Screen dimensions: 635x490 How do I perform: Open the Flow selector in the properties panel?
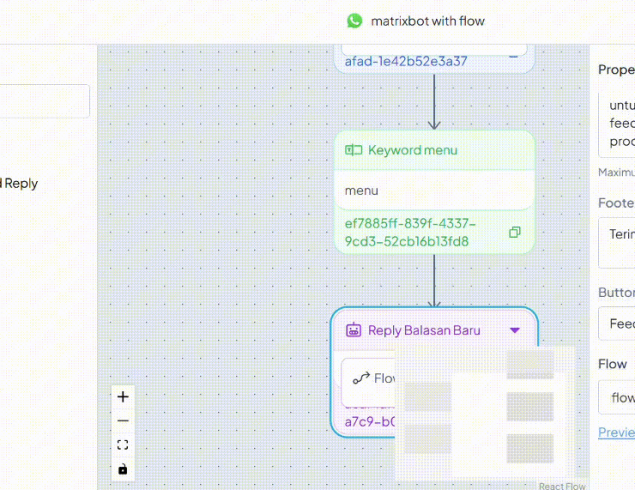coord(616,398)
